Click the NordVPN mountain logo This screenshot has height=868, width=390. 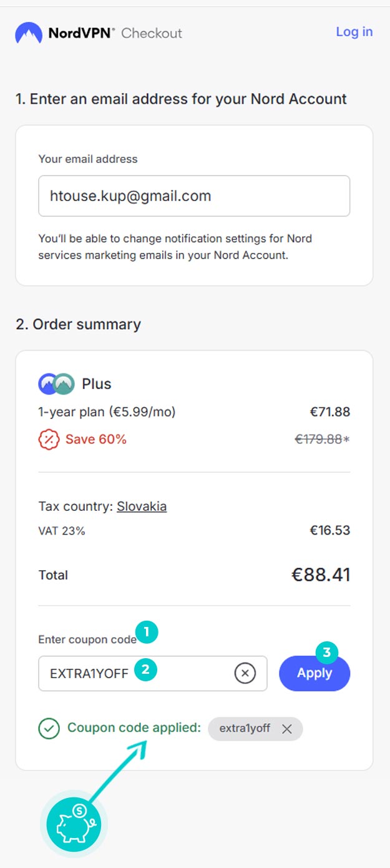[29, 33]
